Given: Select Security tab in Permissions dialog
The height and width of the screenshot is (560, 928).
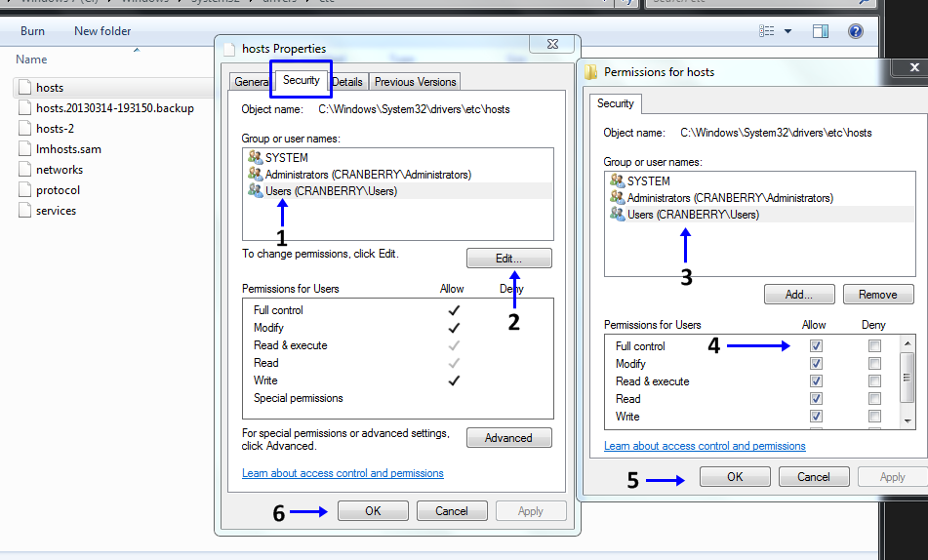Looking at the screenshot, I should pyautogui.click(x=616, y=103).
